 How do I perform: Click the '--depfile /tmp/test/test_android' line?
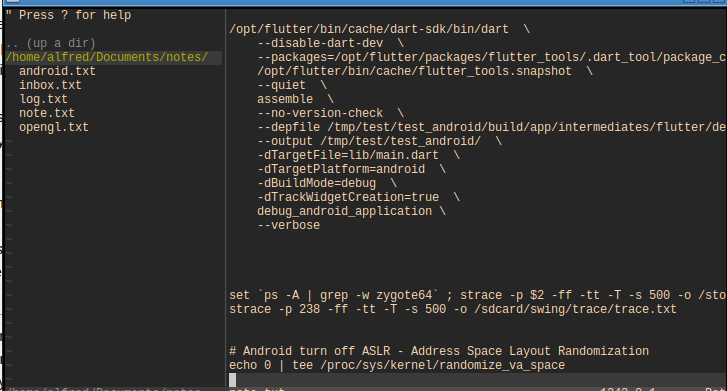(x=491, y=127)
